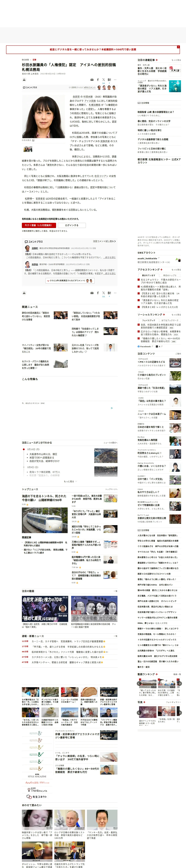Open 辞任の杉田水脈氏に related news
Viewport: 186px width, 868px height.
tap(36, 316)
